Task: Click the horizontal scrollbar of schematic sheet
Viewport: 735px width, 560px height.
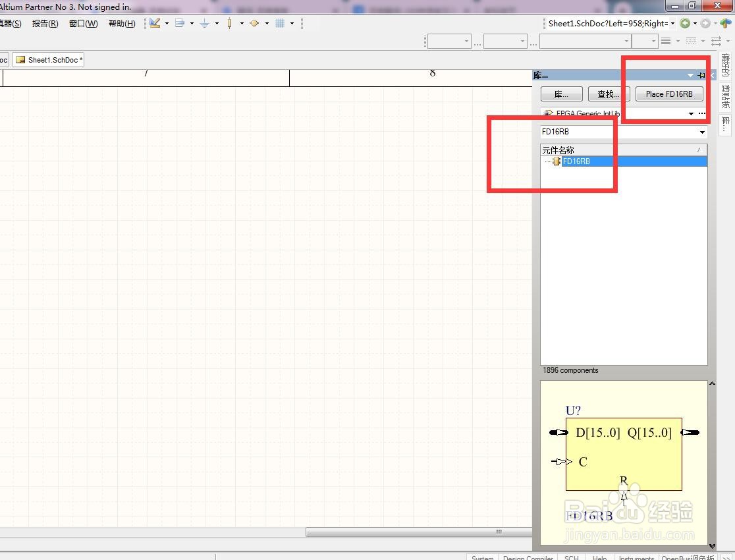Action: [x=419, y=532]
